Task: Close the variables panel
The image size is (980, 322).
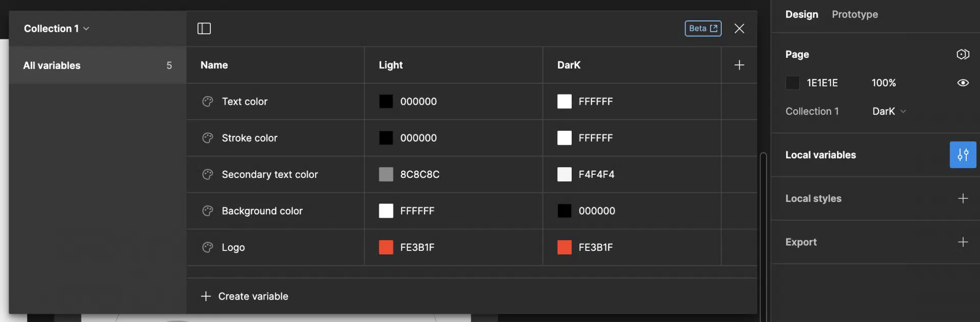Action: pos(739,29)
